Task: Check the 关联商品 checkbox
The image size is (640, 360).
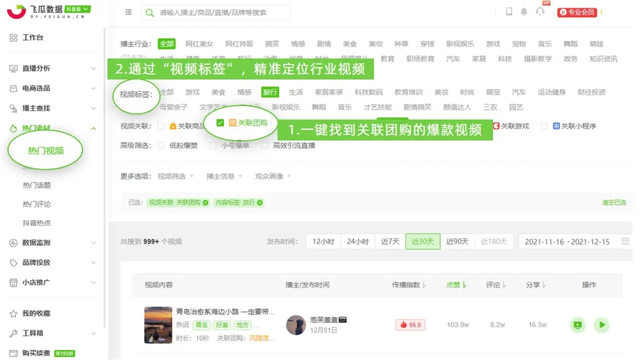Action: (x=161, y=126)
